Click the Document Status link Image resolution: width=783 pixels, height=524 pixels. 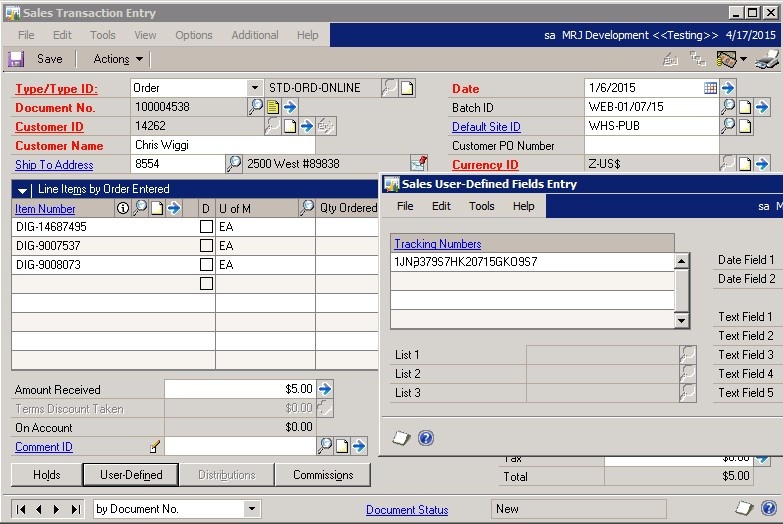coord(407,510)
